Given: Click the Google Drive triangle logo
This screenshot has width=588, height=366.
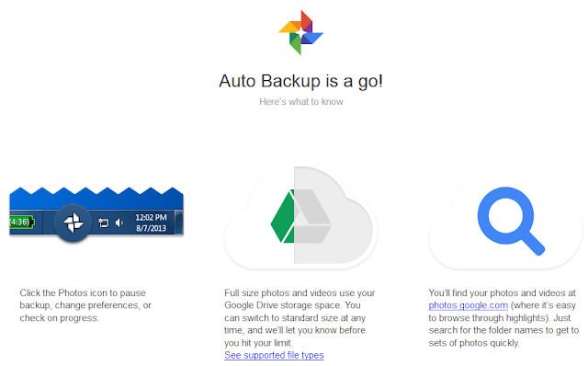Looking at the screenshot, I should tap(300, 216).
